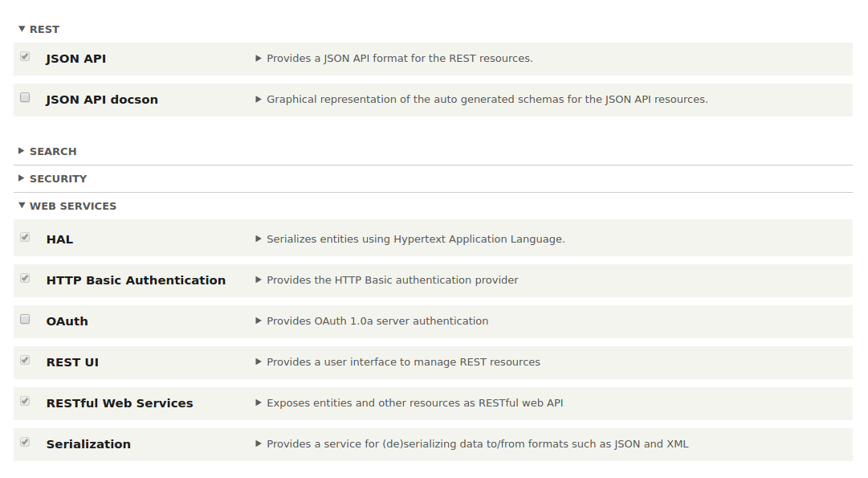The image size is (868, 478).
Task: Click the HAL module checkbox
Action: click(x=25, y=237)
